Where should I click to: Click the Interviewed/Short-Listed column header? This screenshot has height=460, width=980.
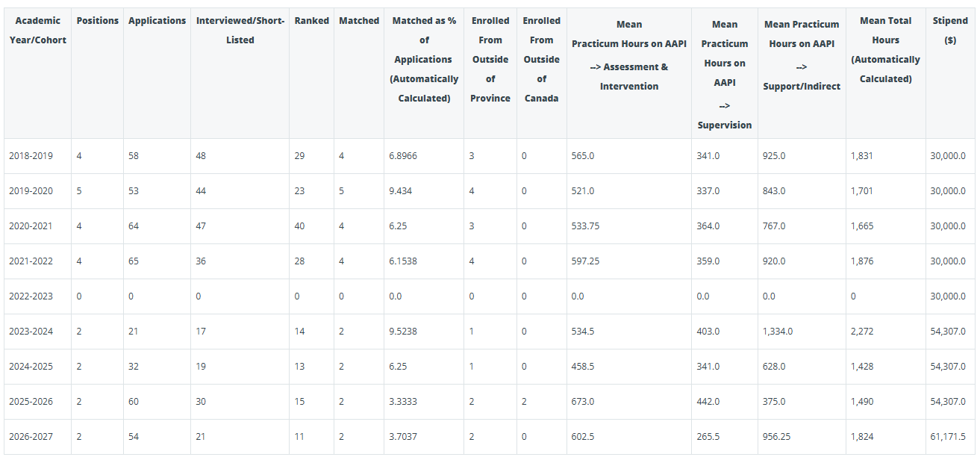240,30
